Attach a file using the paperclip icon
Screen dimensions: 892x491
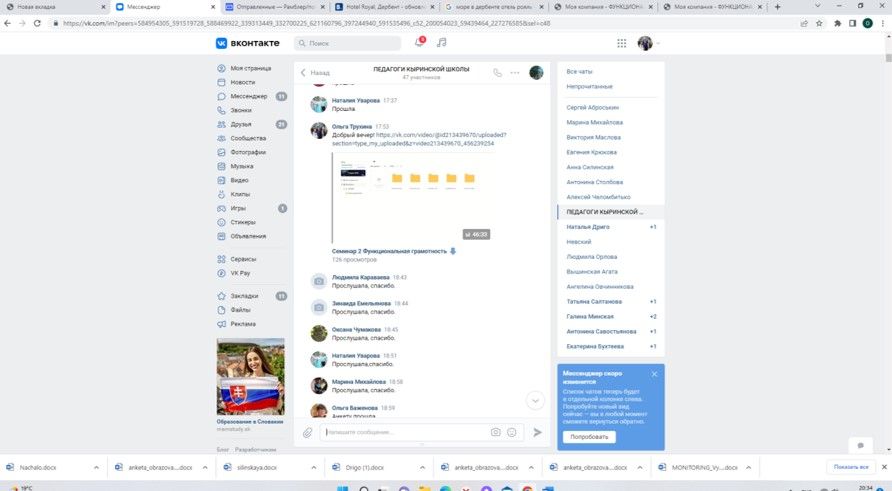(308, 432)
